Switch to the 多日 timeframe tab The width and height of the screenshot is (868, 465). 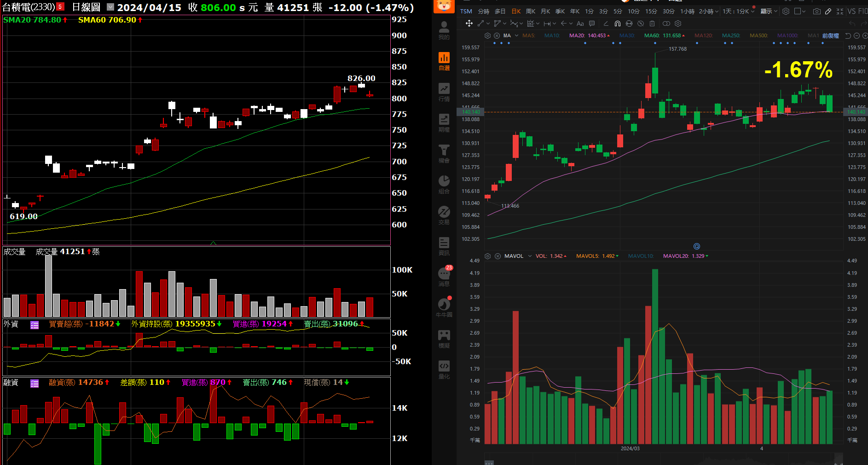click(x=500, y=12)
